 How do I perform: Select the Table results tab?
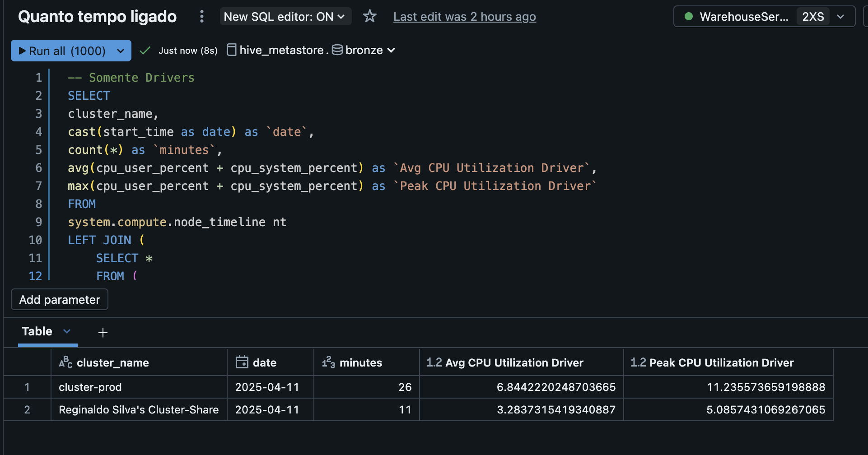coord(37,331)
